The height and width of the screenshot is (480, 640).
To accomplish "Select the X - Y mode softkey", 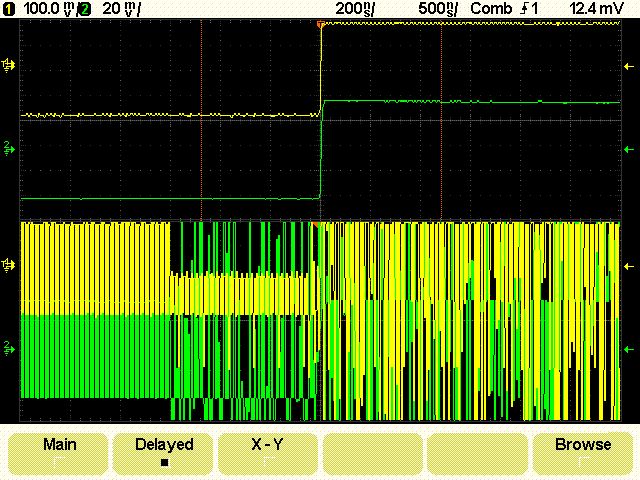I will pos(268,454).
